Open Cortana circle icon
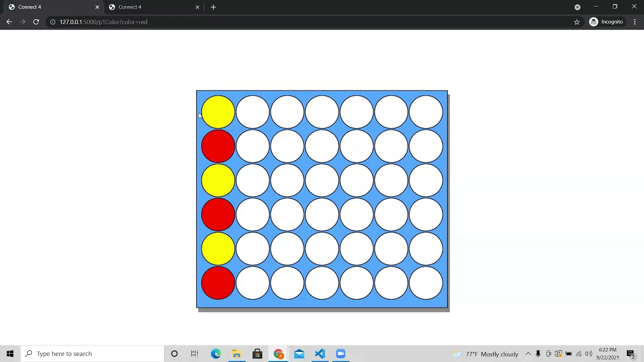The image size is (644, 362). pos(174,353)
